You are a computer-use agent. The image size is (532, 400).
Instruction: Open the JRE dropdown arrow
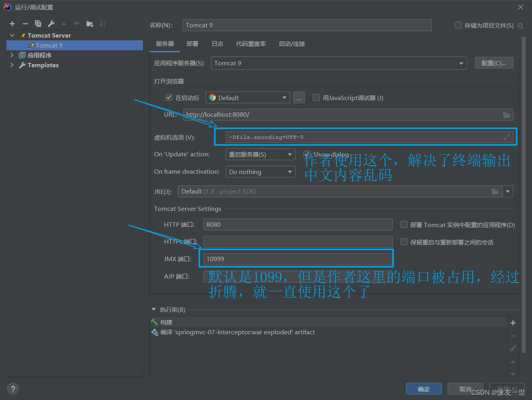(508, 191)
